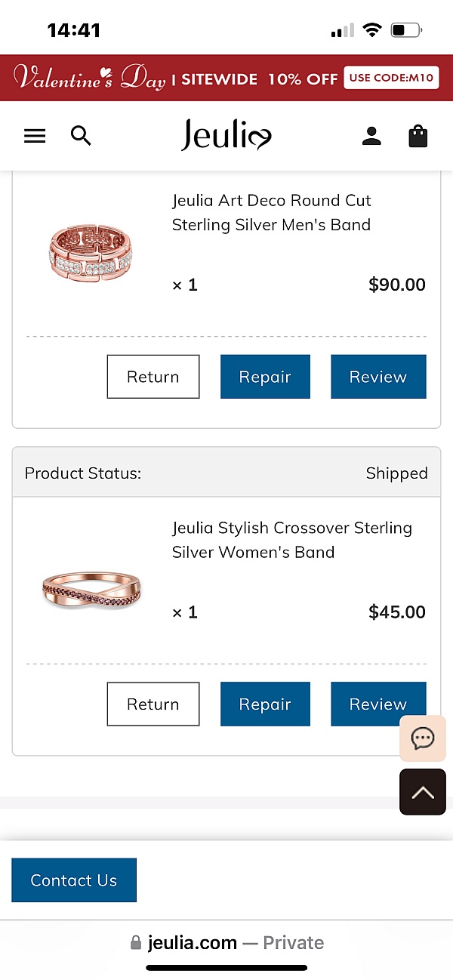This screenshot has height=980, width=453.
Task: Request Repair for Art Deco Men's Band
Action: [265, 377]
